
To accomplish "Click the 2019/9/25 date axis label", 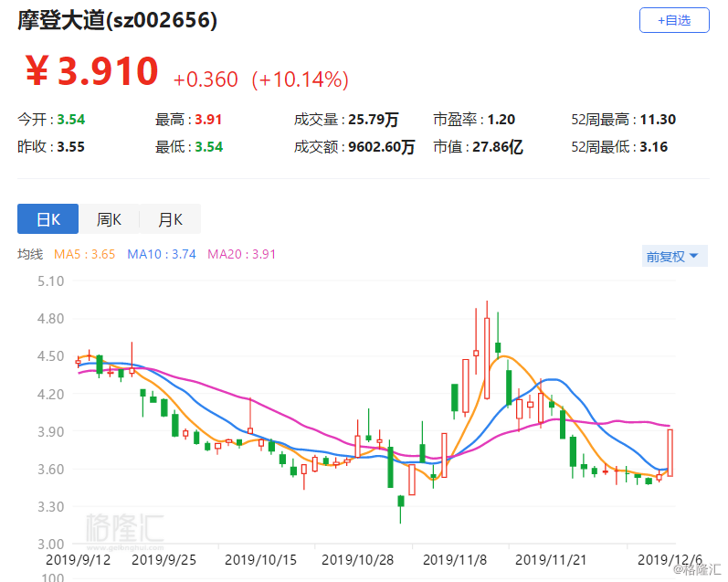I will [164, 560].
